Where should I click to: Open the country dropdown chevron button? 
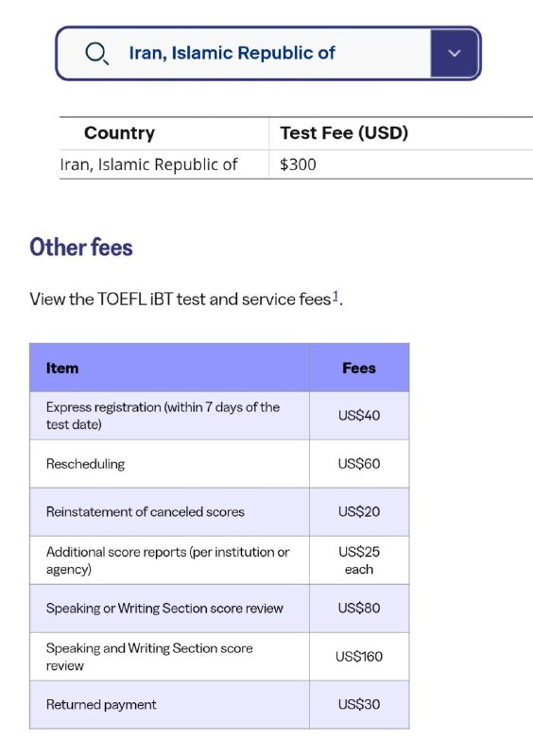[x=455, y=53]
